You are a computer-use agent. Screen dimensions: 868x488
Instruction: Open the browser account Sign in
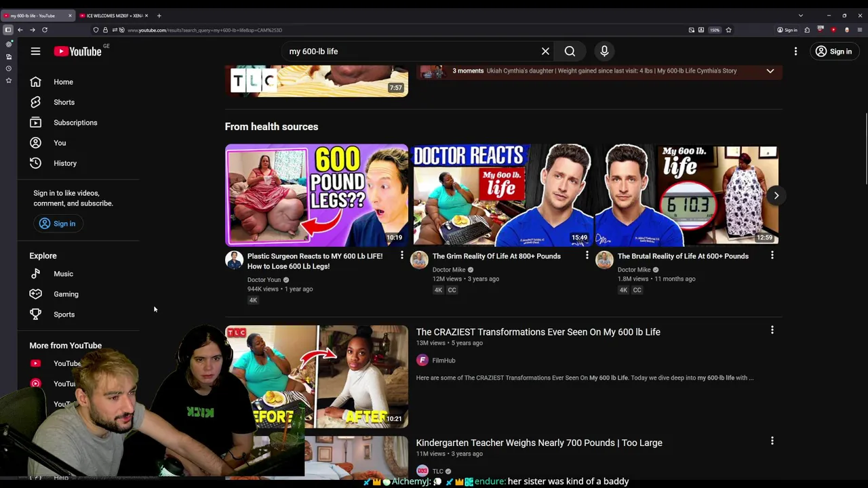click(787, 30)
